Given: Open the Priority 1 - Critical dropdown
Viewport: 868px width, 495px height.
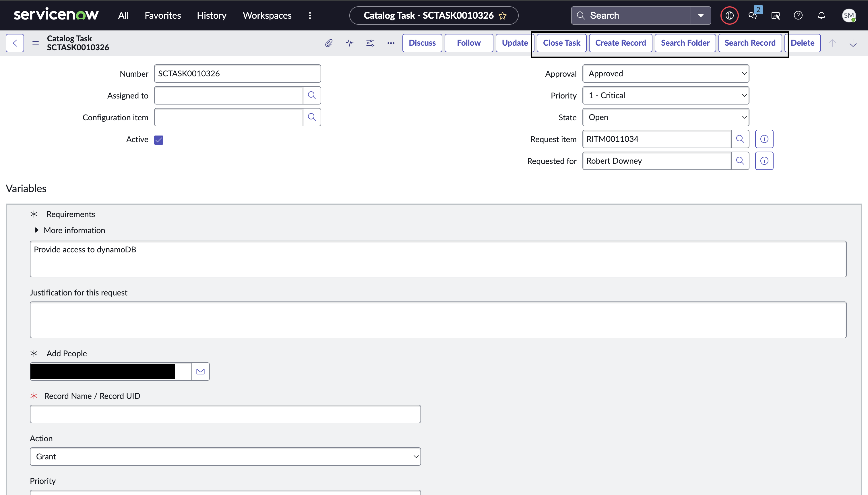Looking at the screenshot, I should click(665, 95).
